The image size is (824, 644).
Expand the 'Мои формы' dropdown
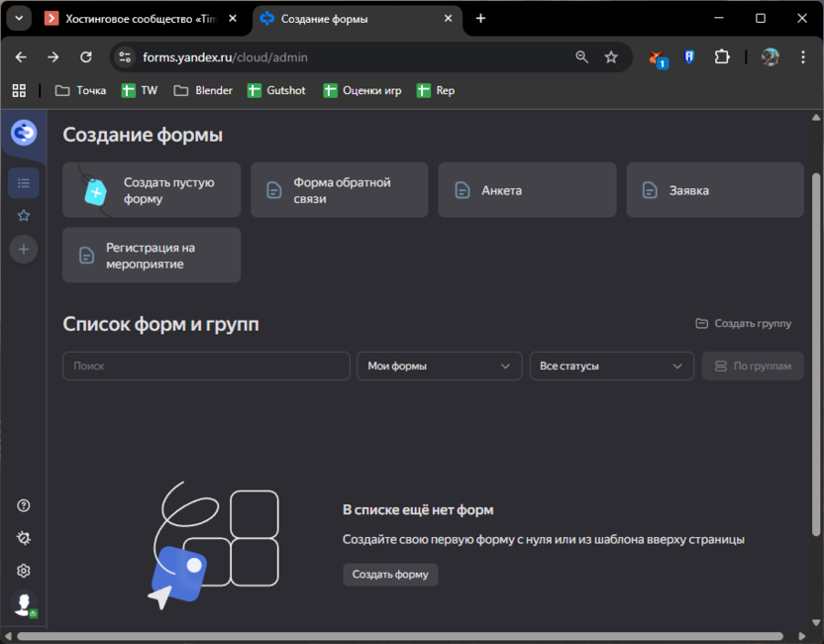pyautogui.click(x=439, y=366)
